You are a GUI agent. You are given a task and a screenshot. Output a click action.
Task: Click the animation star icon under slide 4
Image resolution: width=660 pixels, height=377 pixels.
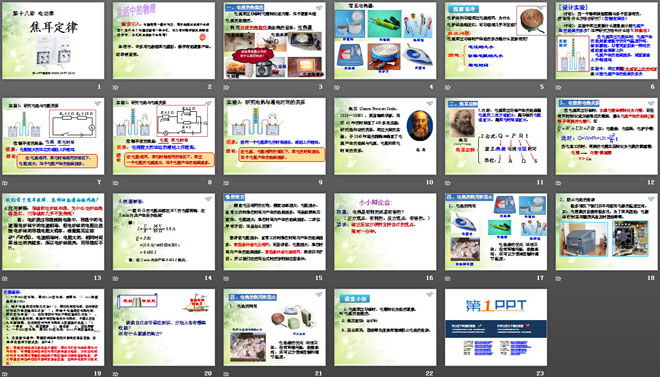(x=337, y=87)
